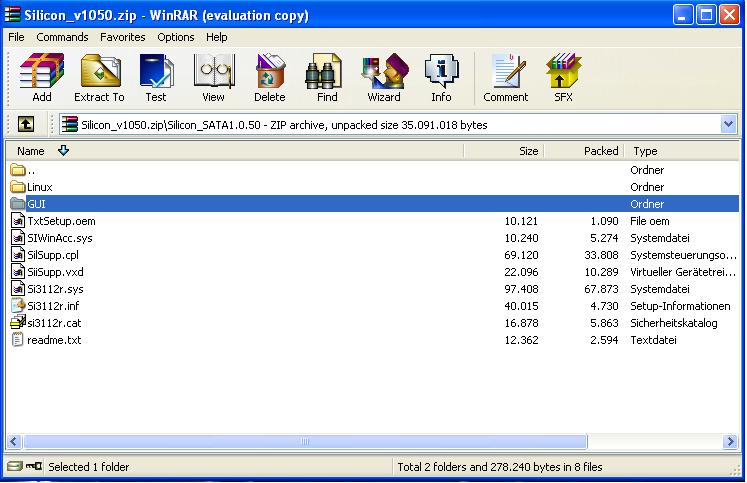This screenshot has height=483, width=747.
Task: Click the archive path address field
Action: coord(398,124)
